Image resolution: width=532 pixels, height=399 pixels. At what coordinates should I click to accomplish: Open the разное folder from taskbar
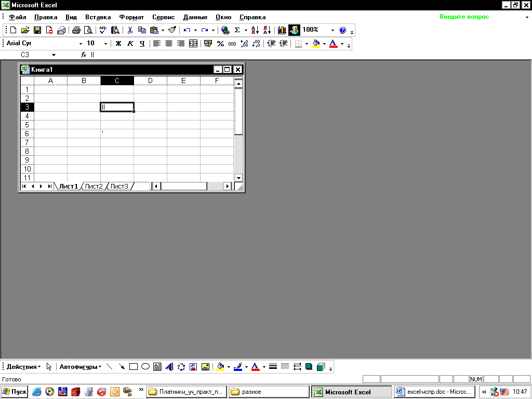[269, 392]
